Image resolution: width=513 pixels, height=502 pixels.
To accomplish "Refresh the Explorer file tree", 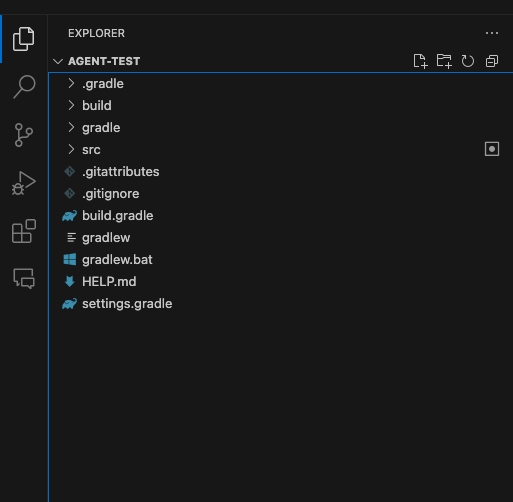I will 468,61.
